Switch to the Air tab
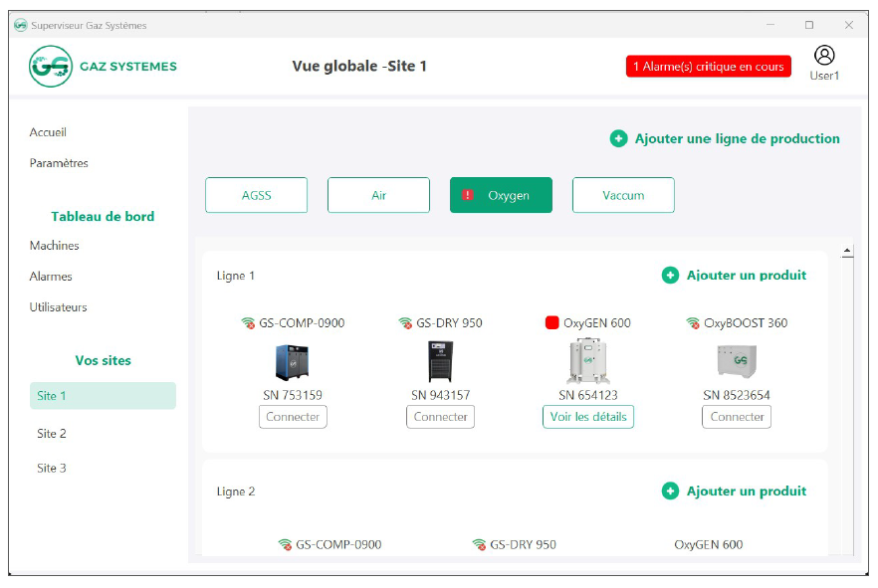This screenshot has height=588, width=878. pos(378,195)
